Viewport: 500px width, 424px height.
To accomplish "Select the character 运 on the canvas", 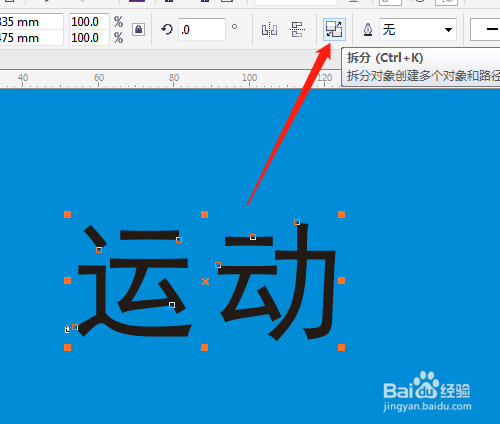I will [135, 281].
